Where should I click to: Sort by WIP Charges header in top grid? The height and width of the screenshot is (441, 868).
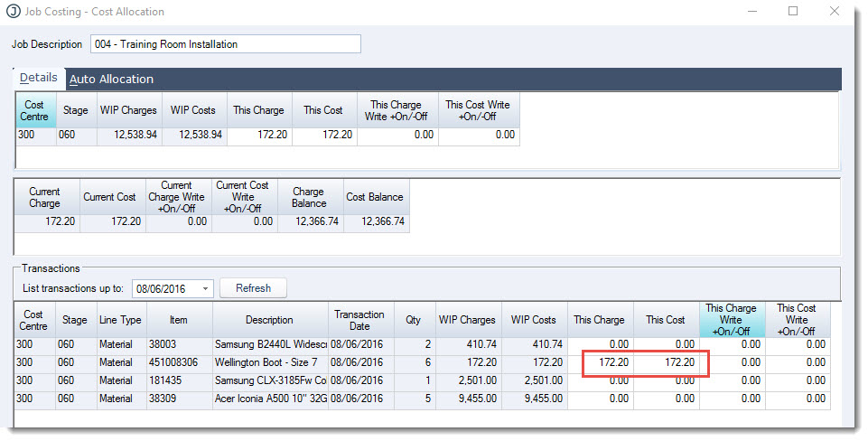coord(129,110)
